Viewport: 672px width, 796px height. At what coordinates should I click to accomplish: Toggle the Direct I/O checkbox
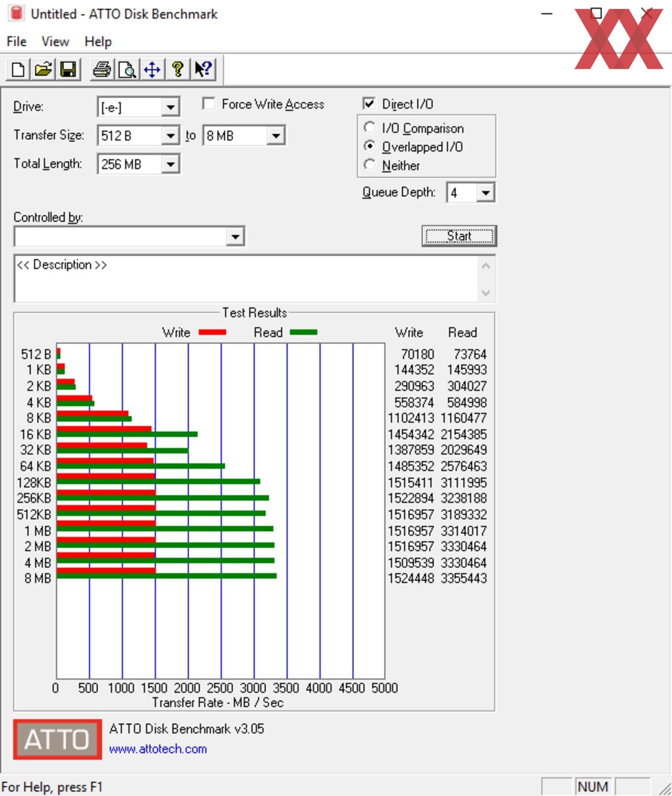pyautogui.click(x=369, y=103)
